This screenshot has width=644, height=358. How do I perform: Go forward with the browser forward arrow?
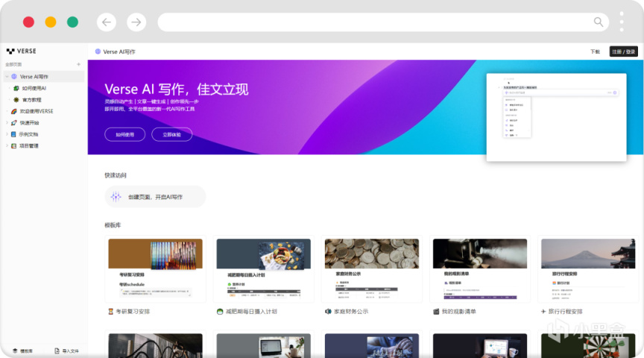pyautogui.click(x=136, y=22)
